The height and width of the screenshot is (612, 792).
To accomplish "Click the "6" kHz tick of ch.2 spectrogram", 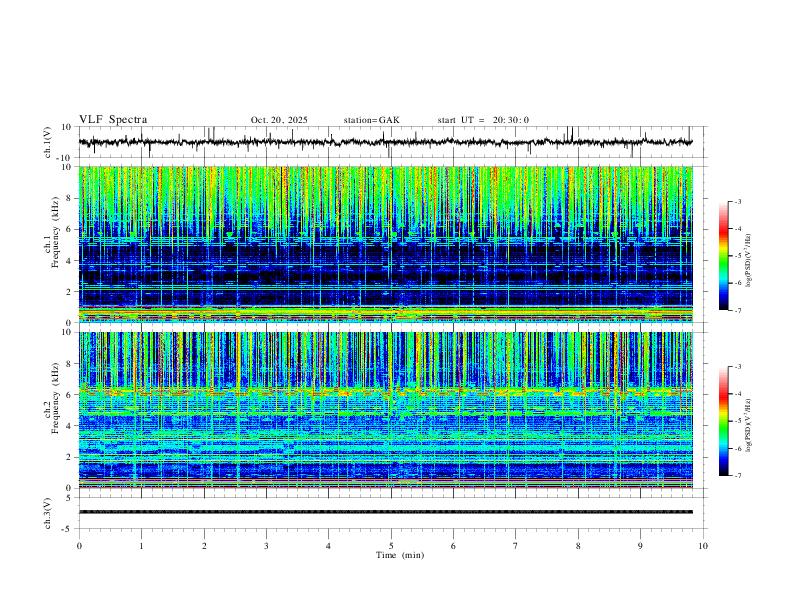I will (x=70, y=395).
